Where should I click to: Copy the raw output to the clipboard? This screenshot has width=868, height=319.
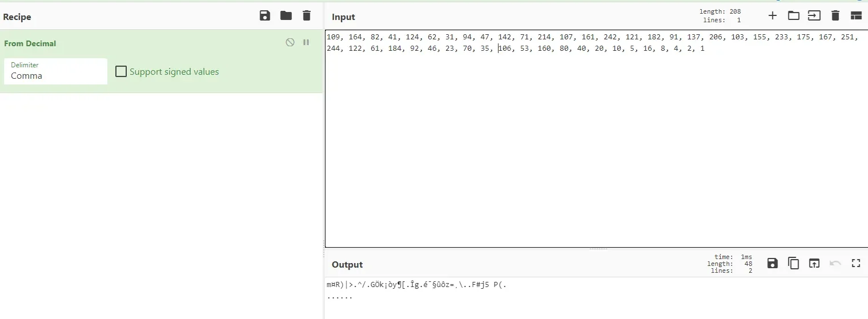793,263
